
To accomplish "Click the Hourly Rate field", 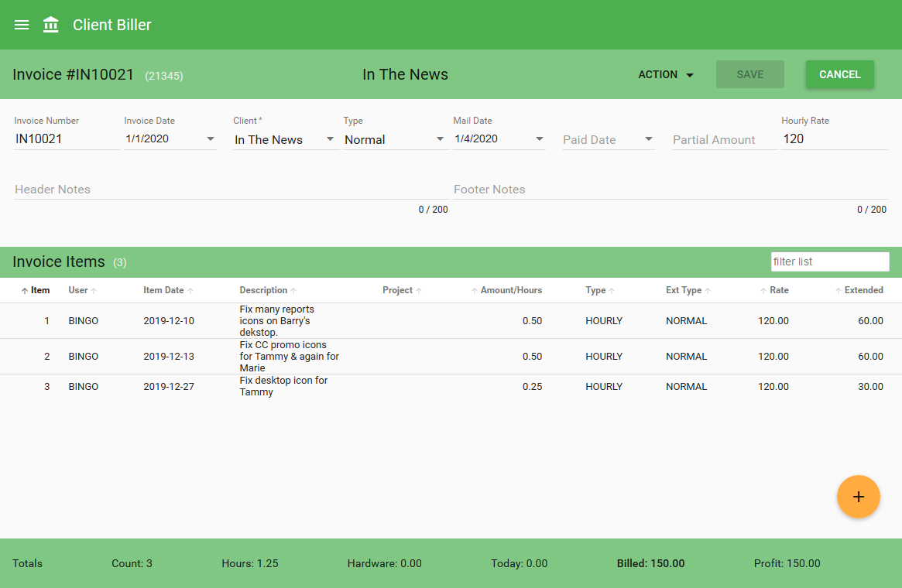I will (834, 139).
